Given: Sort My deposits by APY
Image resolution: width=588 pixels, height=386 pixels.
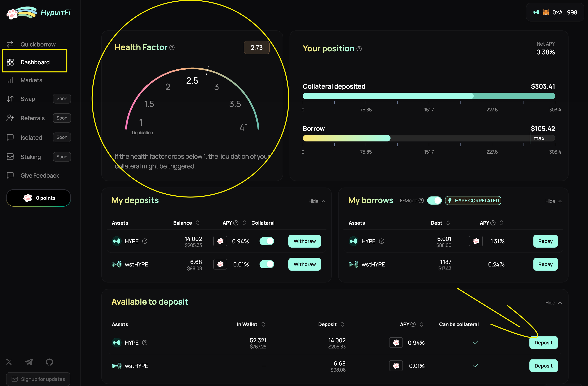Looking at the screenshot, I should (244, 223).
